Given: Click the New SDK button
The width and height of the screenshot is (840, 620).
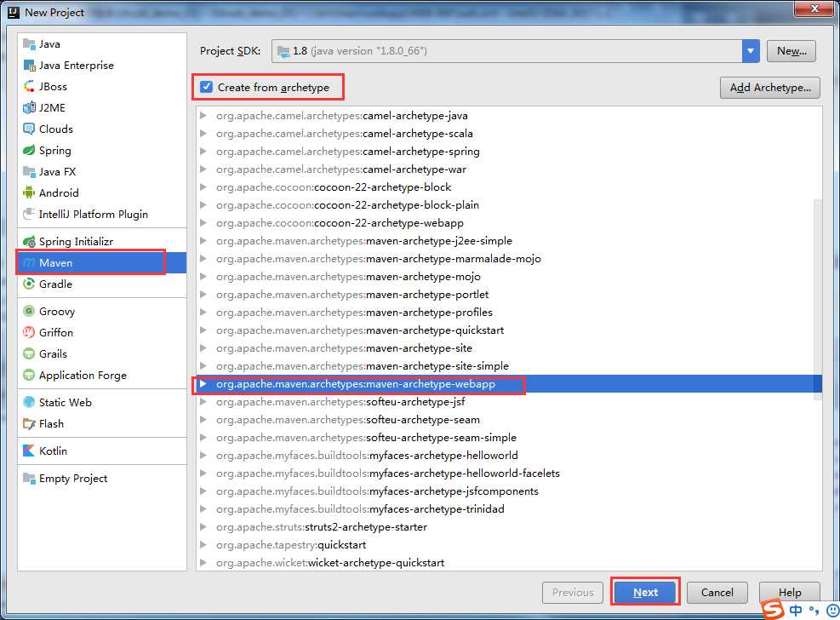Looking at the screenshot, I should tap(791, 51).
